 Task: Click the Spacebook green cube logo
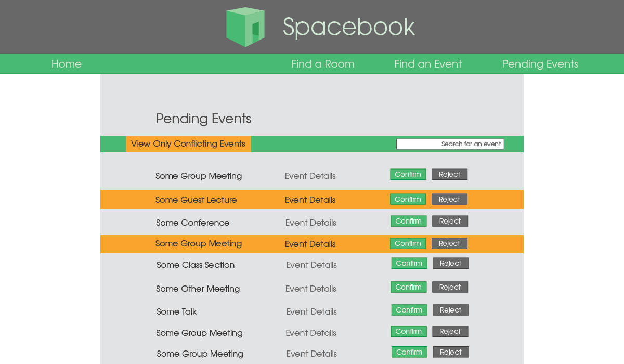click(x=245, y=27)
